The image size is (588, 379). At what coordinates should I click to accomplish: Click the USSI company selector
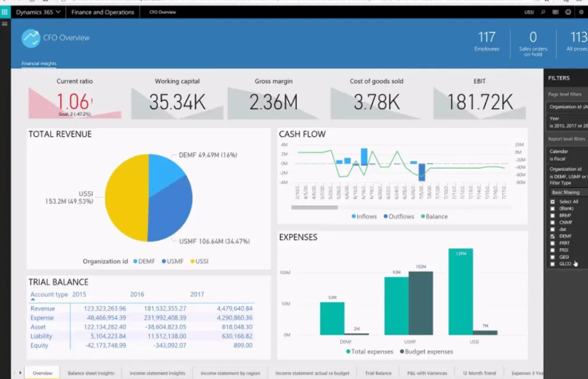click(529, 12)
